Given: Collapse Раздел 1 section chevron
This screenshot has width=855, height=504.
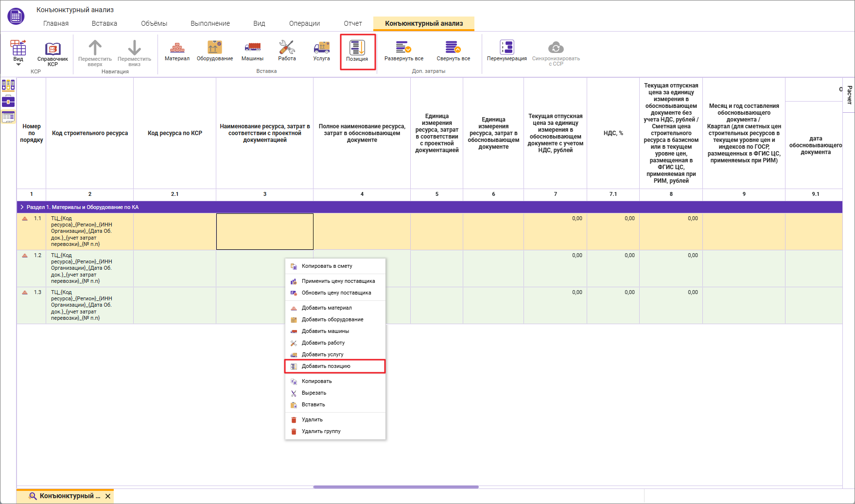Looking at the screenshot, I should [x=22, y=207].
